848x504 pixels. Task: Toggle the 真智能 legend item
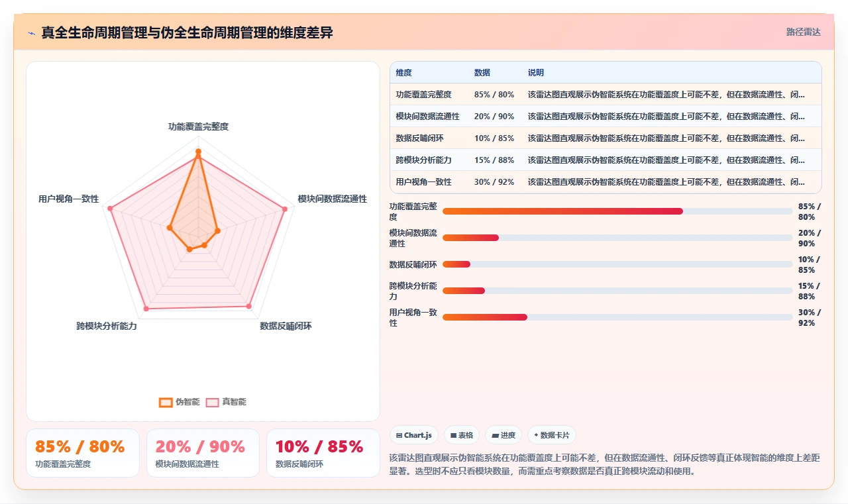(226, 402)
